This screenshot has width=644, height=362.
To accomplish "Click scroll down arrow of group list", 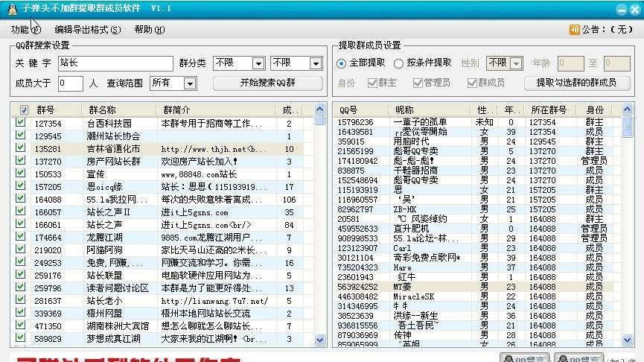I will coord(319,340).
